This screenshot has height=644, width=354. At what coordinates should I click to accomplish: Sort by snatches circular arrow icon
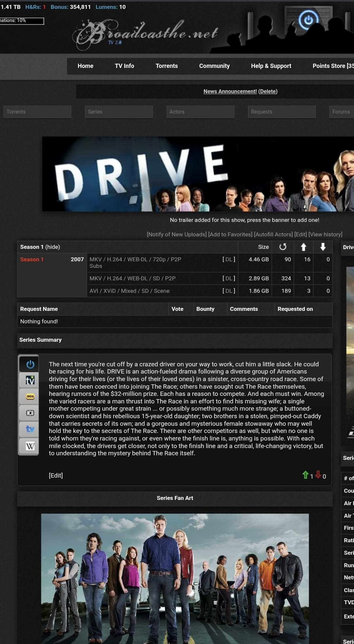[283, 247]
